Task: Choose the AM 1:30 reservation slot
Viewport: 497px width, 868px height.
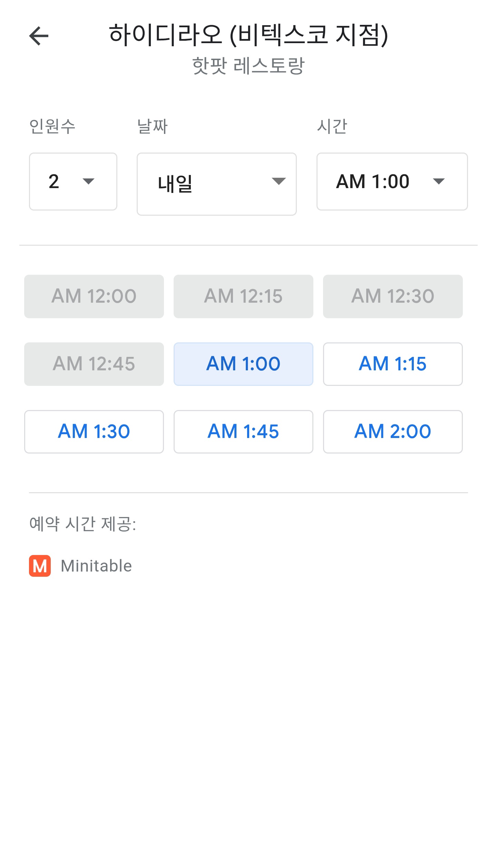Action: [94, 432]
